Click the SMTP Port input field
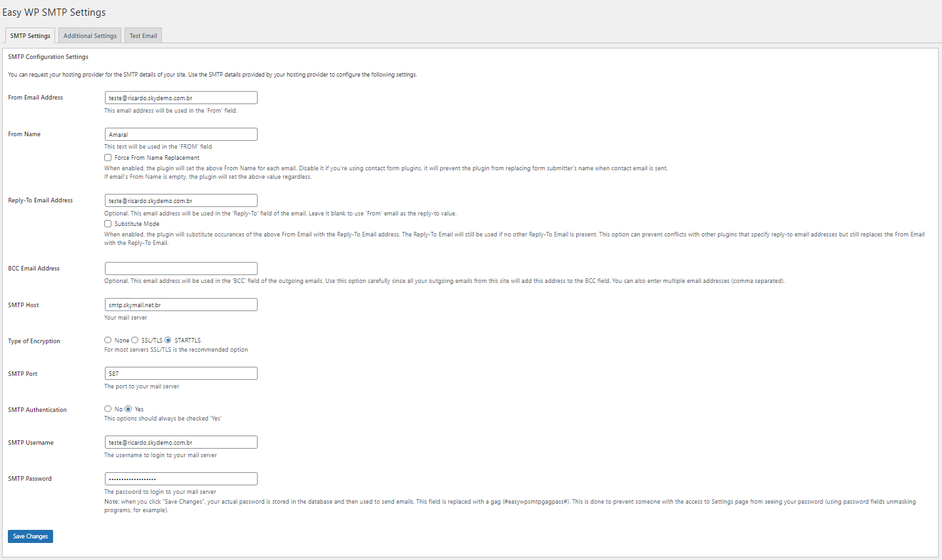Screen dimensions: 942x560 [181, 373]
